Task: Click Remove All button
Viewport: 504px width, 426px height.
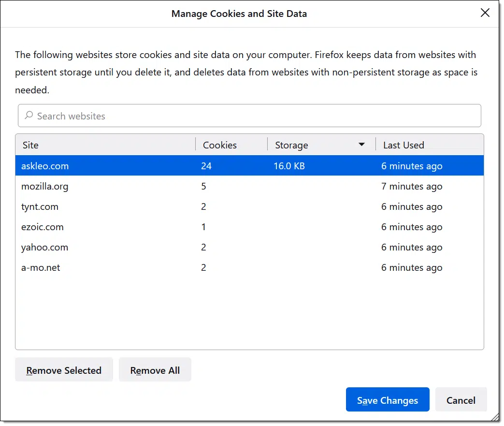Action: point(155,370)
